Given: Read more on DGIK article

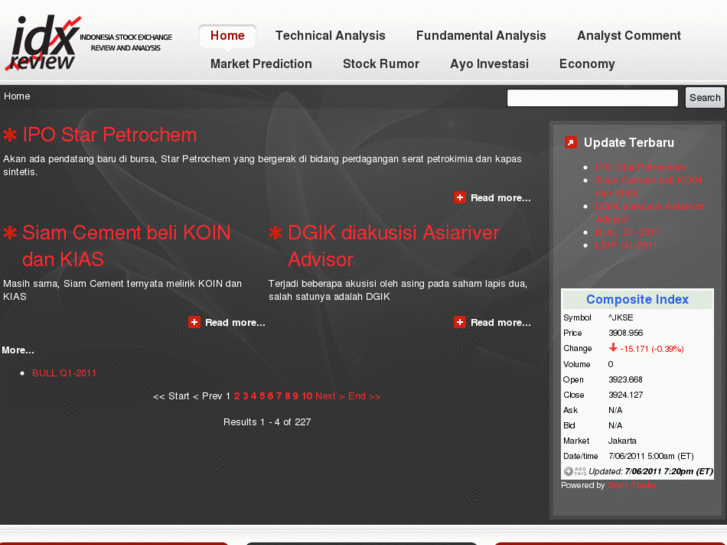Looking at the screenshot, I should tap(500, 323).
